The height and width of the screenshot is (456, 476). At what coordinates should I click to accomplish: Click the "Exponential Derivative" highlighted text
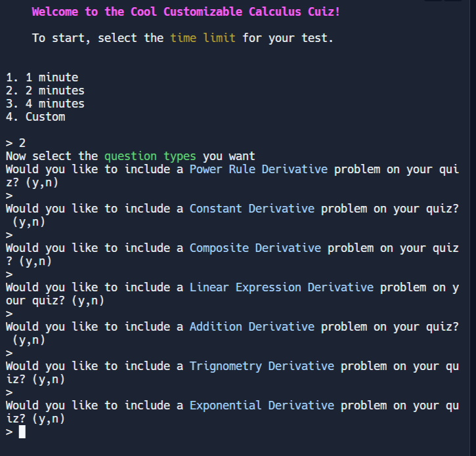point(261,405)
